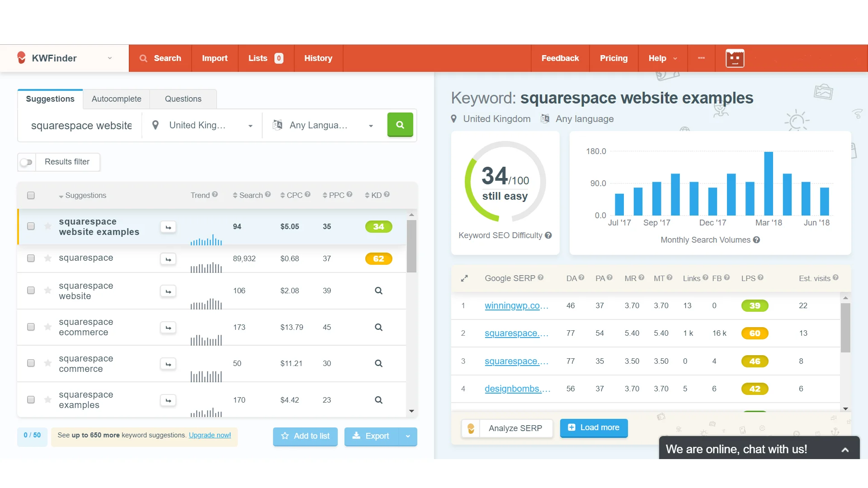
Task: Open the United Kingdom location dropdown
Action: coord(202,125)
